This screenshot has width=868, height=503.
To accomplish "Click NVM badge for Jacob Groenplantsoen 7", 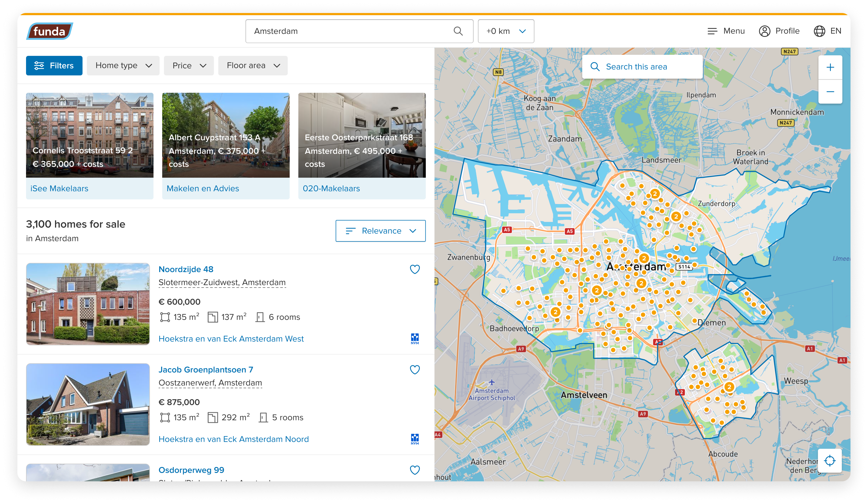I will click(415, 439).
